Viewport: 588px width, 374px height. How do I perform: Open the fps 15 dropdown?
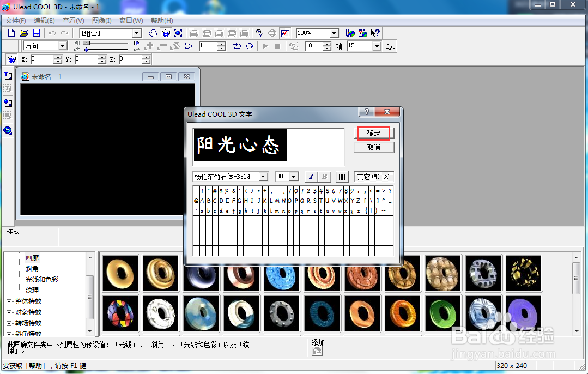[x=377, y=46]
